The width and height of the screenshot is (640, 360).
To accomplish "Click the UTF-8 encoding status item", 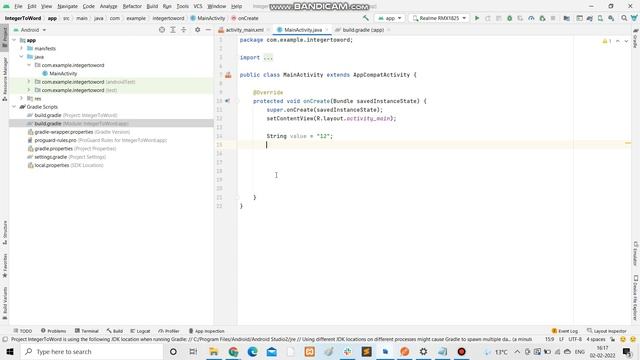I will tap(575, 339).
